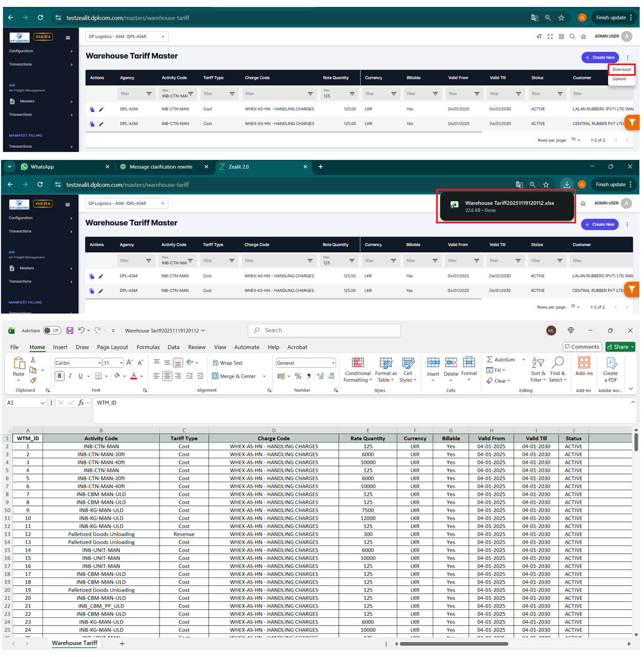Image resolution: width=644 pixels, height=657 pixels.
Task: Click the Excel Share button
Action: coord(620,347)
